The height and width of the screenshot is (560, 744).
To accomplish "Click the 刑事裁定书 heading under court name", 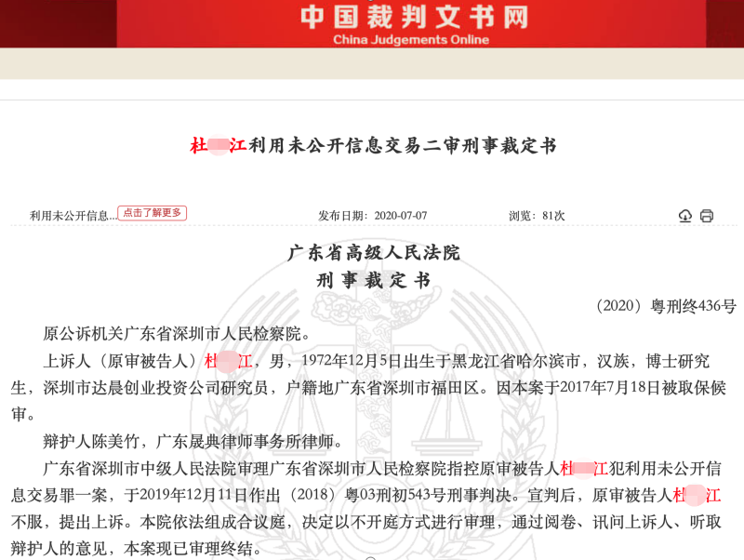I will [x=373, y=280].
